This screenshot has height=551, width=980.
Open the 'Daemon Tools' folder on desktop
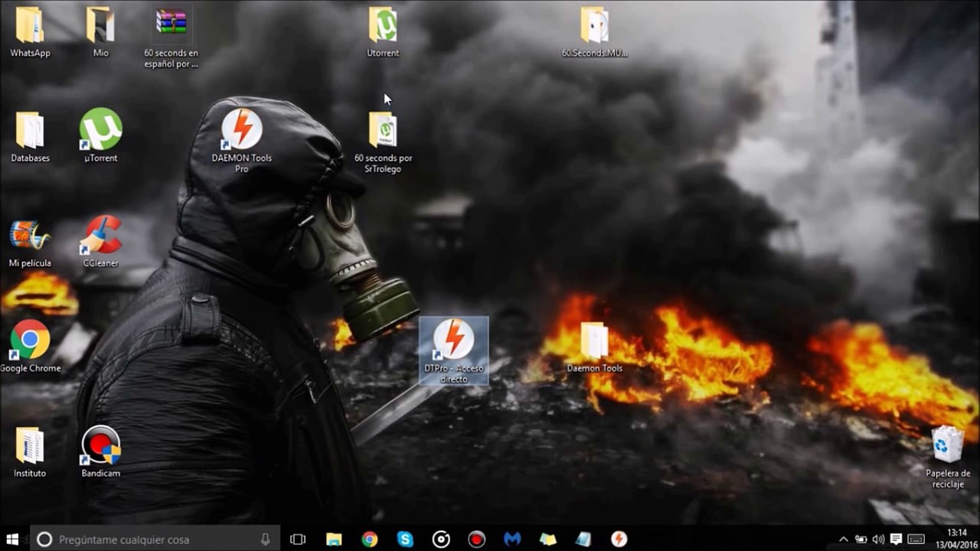(x=594, y=348)
